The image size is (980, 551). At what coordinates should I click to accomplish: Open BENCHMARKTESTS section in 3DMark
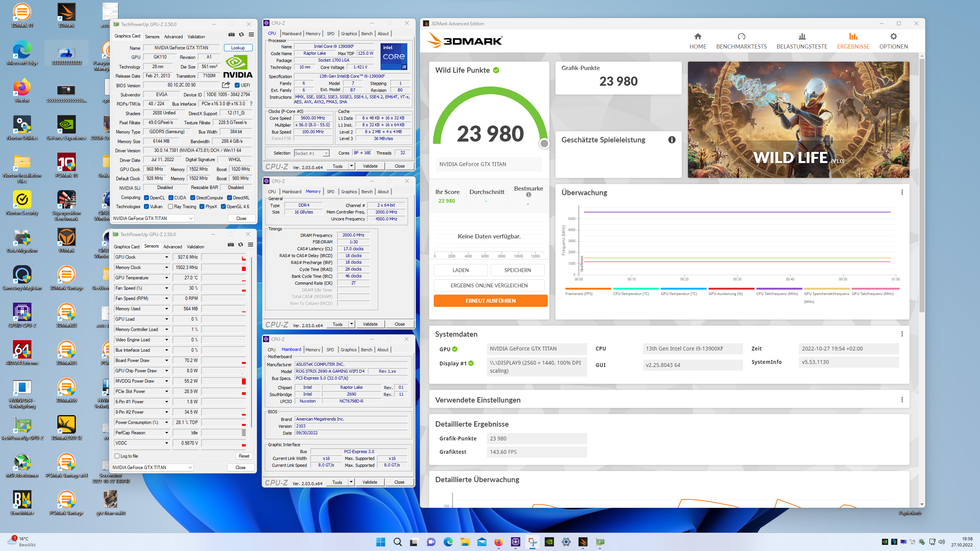[741, 41]
